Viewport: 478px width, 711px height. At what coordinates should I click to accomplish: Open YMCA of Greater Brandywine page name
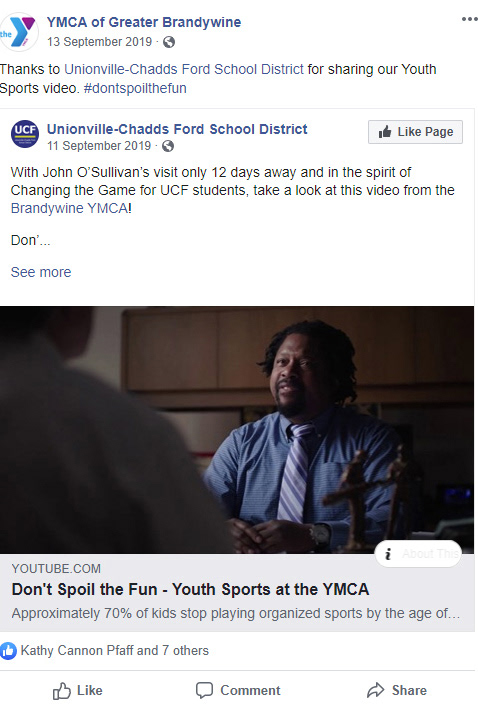144,22
